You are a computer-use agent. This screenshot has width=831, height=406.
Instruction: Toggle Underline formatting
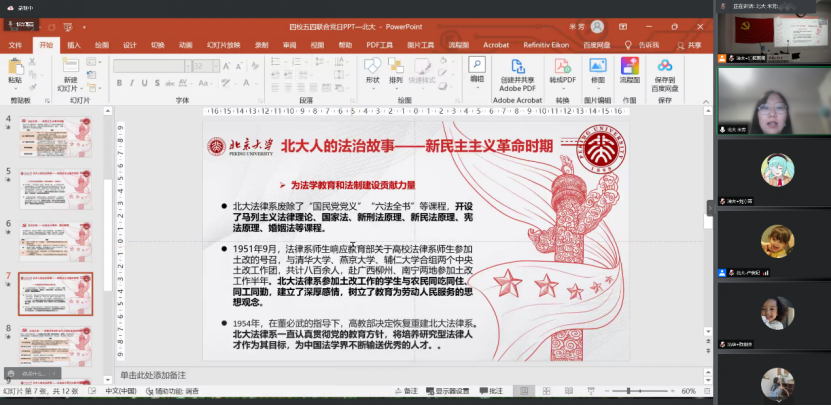[x=145, y=83]
